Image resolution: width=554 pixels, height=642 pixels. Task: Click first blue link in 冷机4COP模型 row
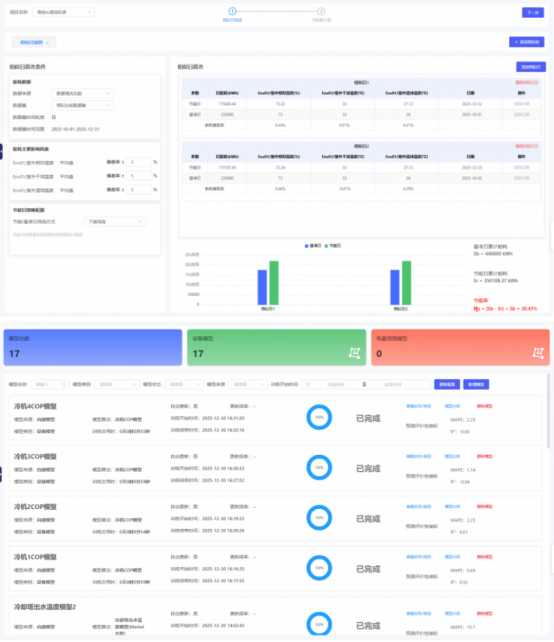[418, 406]
